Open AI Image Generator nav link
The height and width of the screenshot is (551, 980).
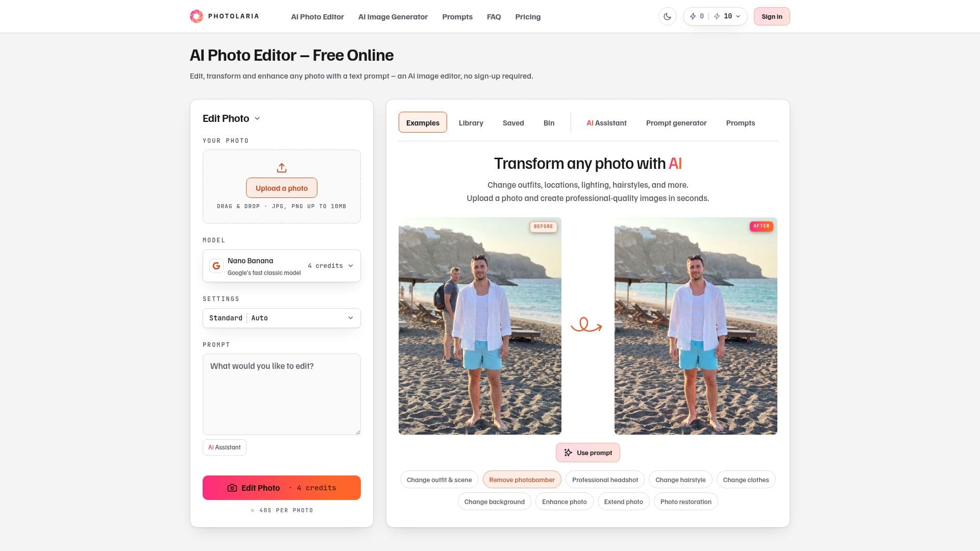click(393, 17)
